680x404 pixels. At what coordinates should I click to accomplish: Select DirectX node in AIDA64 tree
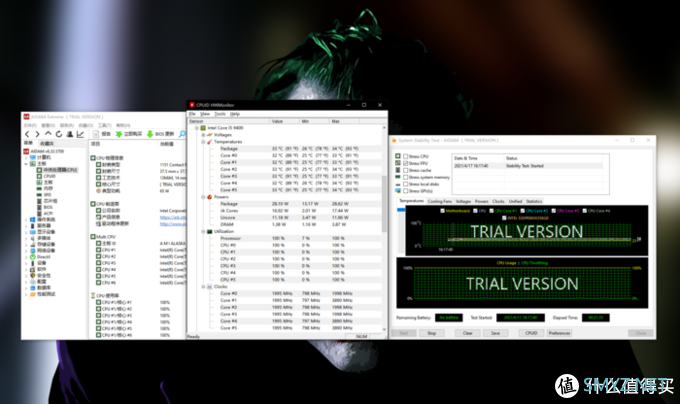pos(43,257)
